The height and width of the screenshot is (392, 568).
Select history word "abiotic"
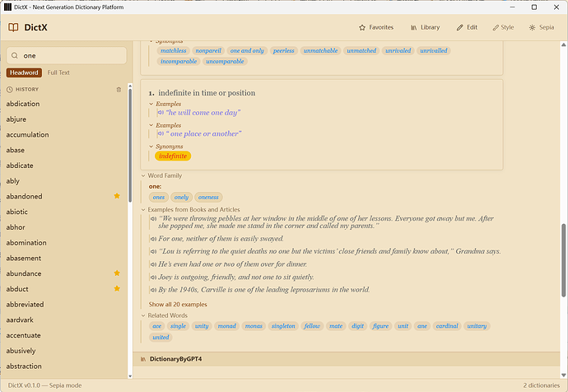pos(16,212)
